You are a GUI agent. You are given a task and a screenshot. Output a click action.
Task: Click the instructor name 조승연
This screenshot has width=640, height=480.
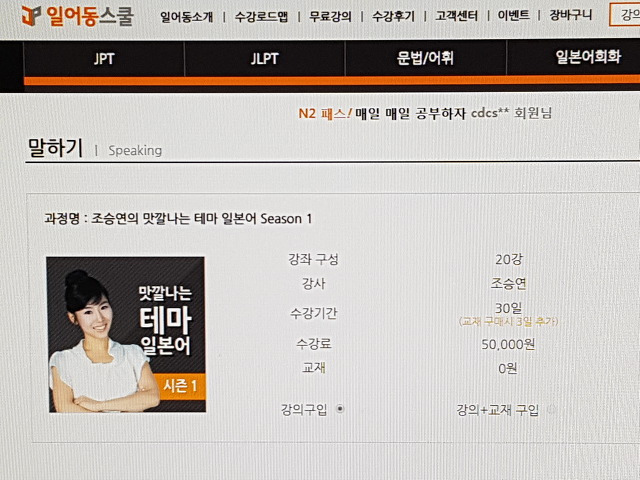508,284
